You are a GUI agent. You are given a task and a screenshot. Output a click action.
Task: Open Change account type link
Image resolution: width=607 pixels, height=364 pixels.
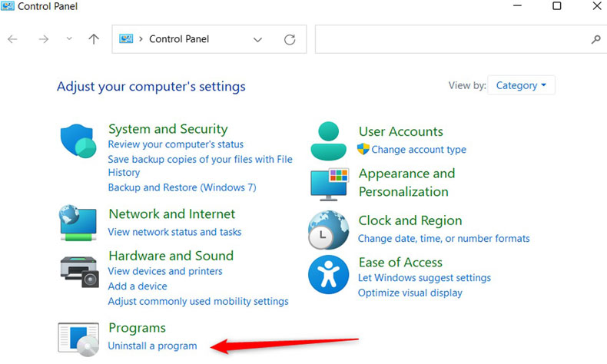[419, 150]
